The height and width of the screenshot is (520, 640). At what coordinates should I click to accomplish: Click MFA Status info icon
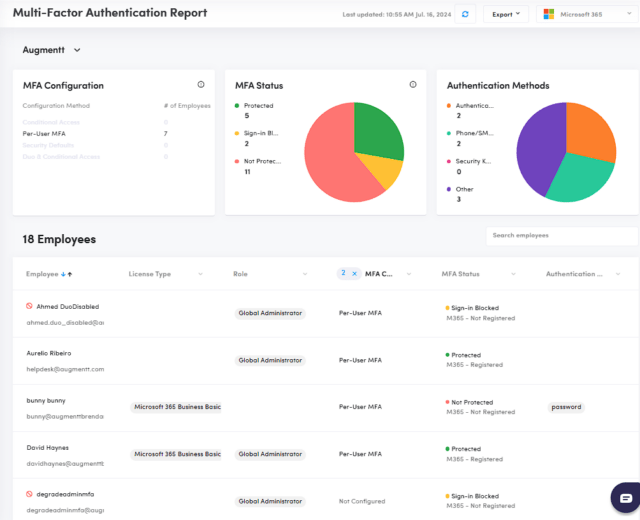(413, 84)
